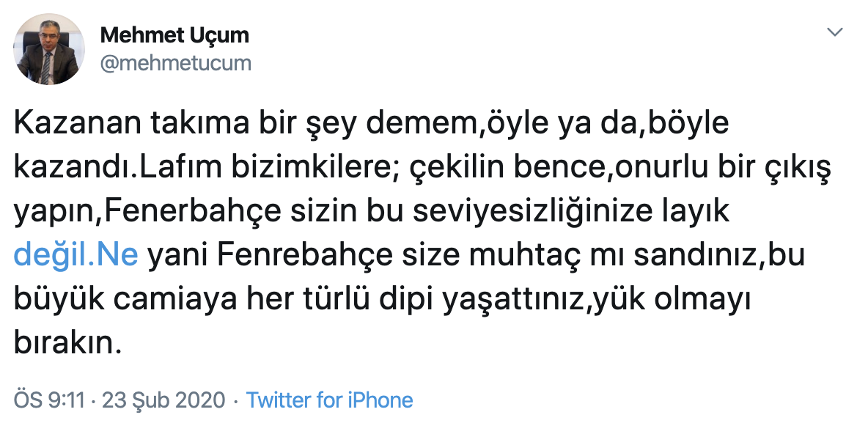Image resolution: width=868 pixels, height=434 pixels.
Task: Click the ÖS 9:11 timestamp
Action: point(50,400)
